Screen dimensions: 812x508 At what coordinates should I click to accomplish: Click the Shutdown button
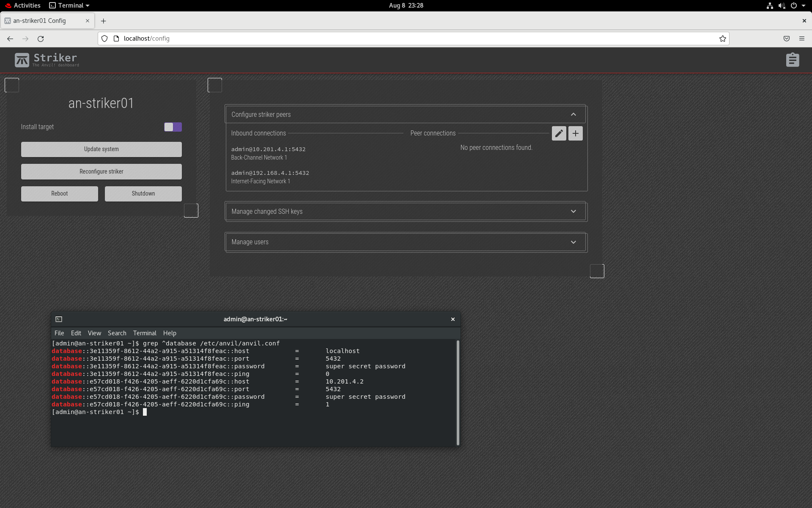pyautogui.click(x=143, y=193)
